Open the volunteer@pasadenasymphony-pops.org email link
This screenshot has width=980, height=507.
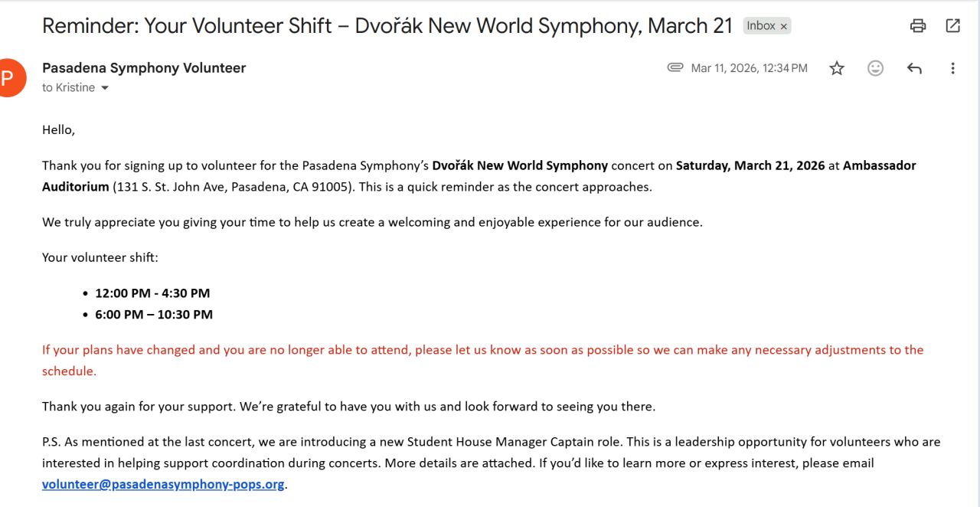[x=163, y=484]
